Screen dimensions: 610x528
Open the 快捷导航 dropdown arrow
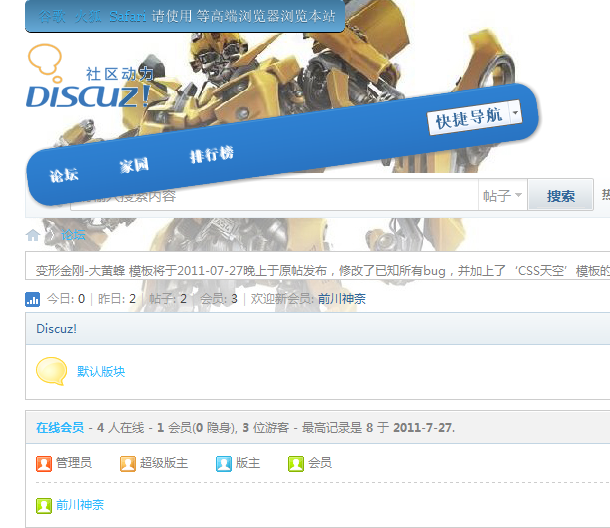[x=515, y=112]
